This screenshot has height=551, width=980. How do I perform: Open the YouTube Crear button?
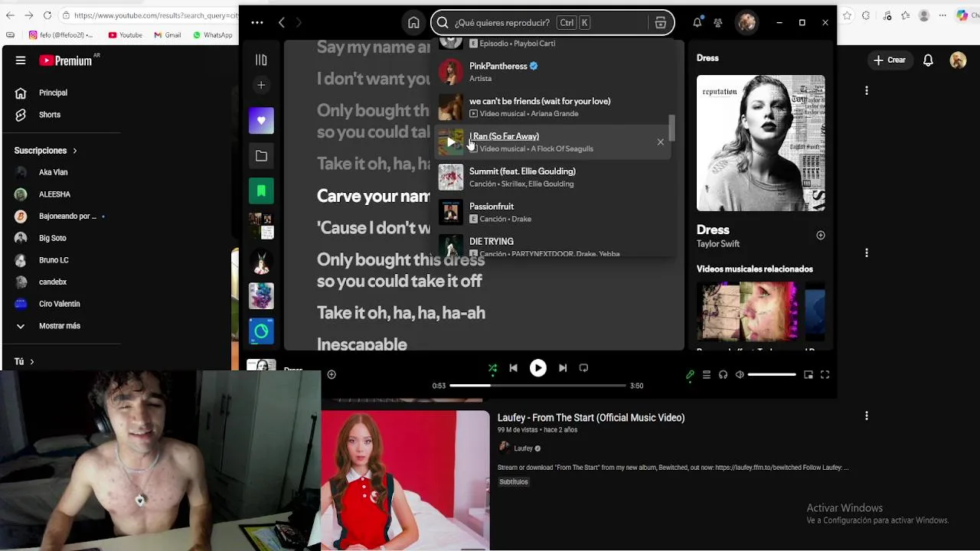coord(889,60)
